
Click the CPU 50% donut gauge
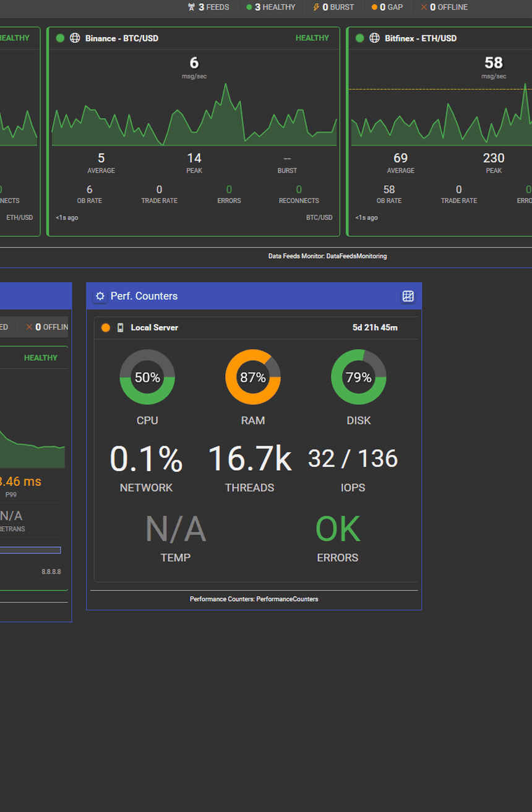click(147, 377)
